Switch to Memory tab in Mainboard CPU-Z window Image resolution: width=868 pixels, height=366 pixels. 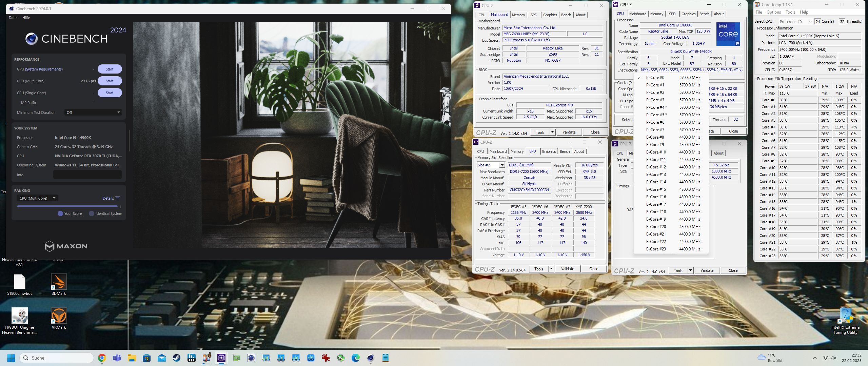[x=518, y=15]
